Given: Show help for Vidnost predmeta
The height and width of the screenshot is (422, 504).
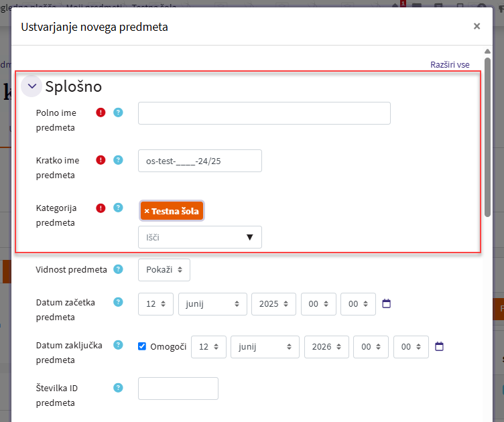Looking at the screenshot, I should [x=118, y=269].
